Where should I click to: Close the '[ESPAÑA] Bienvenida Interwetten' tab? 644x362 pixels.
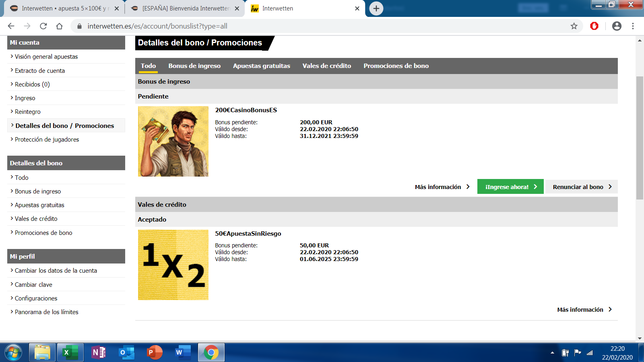[x=237, y=8]
